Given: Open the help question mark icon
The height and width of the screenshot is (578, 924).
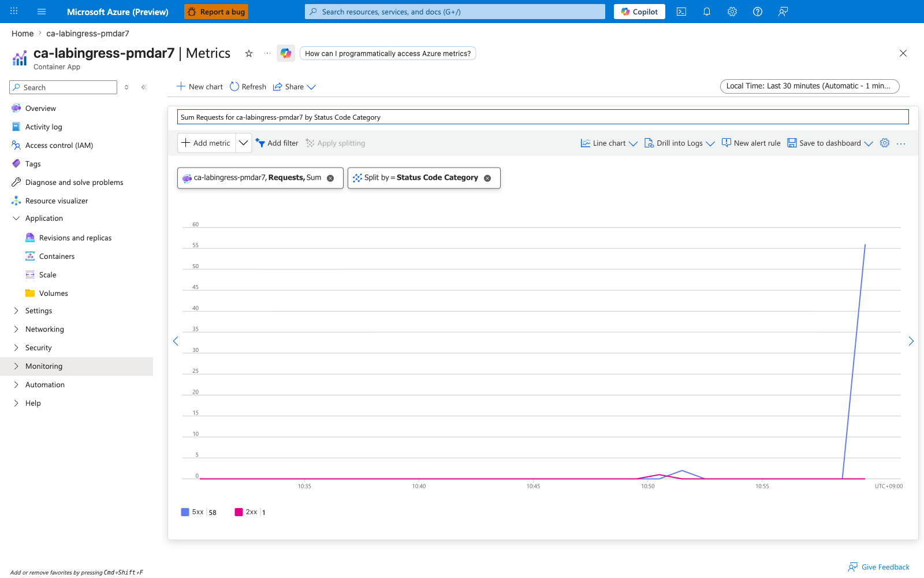Looking at the screenshot, I should pyautogui.click(x=758, y=12).
